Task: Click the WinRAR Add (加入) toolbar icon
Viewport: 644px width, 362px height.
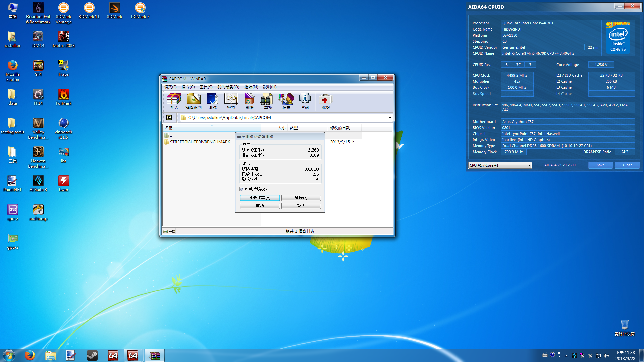Action: click(174, 101)
